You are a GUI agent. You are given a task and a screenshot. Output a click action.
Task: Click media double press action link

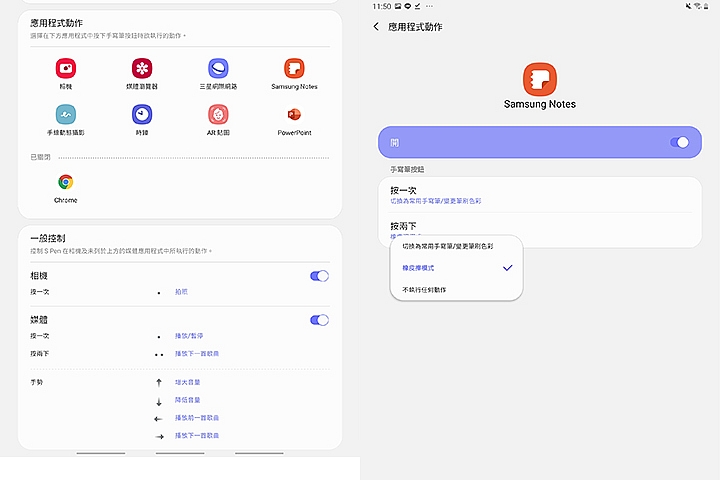coord(197,354)
